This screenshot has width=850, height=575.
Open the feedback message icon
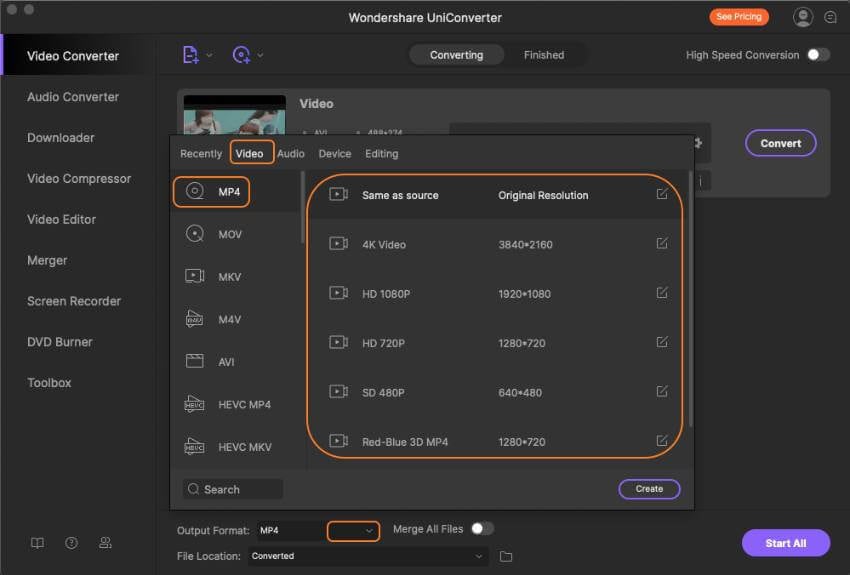click(830, 17)
